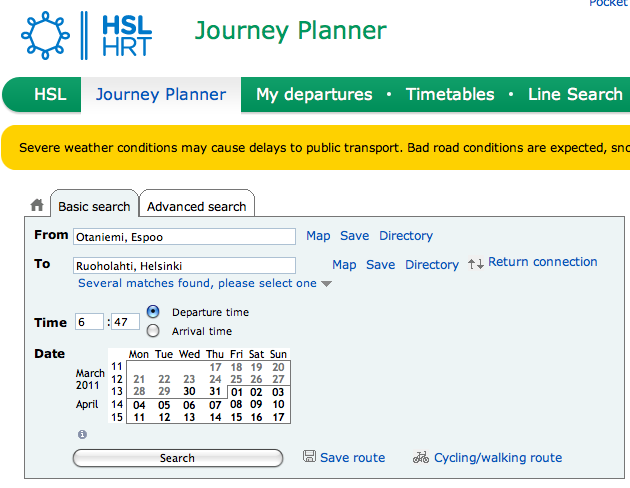630x488 pixels.
Task: Select the Departure time radio button
Action: [153, 312]
